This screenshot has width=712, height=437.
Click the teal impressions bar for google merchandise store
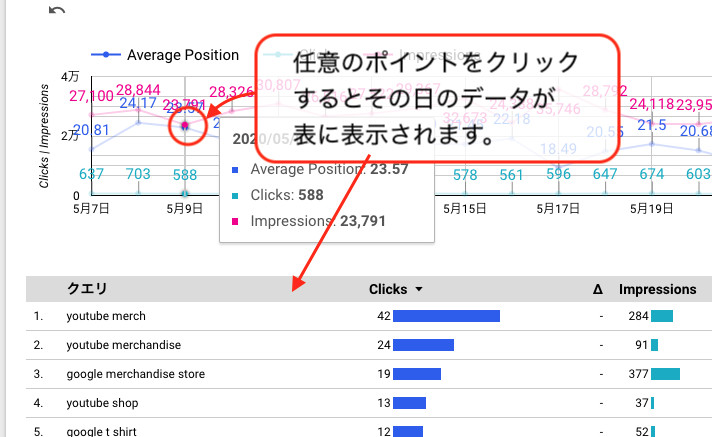665,374
